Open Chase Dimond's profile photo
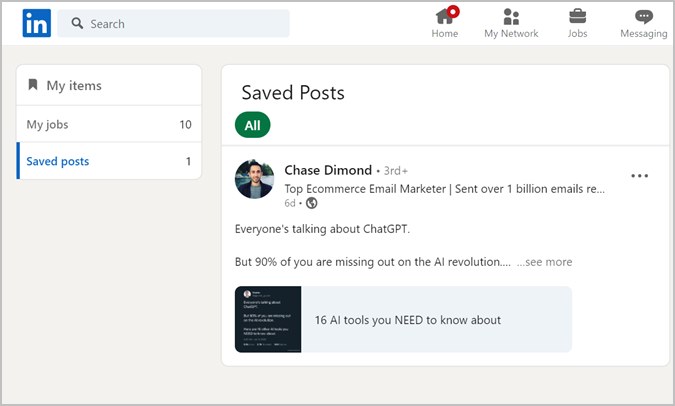675x406 pixels. click(x=254, y=179)
